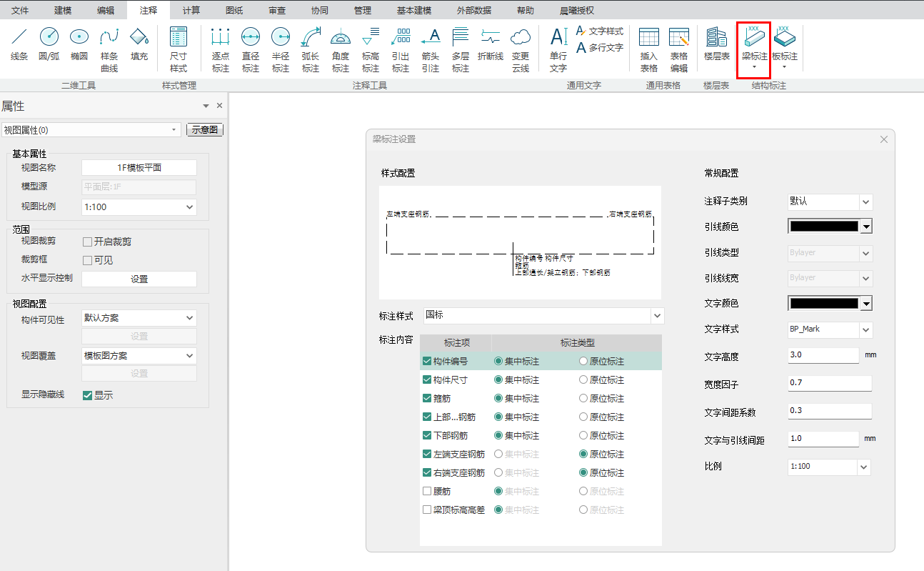This screenshot has width=924, height=571.
Task: Enable the 腰筋 checkbox
Action: point(427,492)
